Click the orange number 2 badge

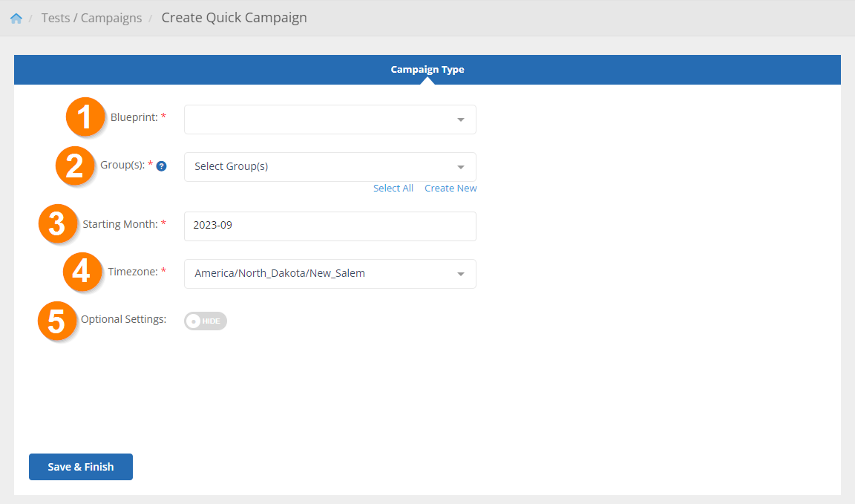pyautogui.click(x=75, y=166)
